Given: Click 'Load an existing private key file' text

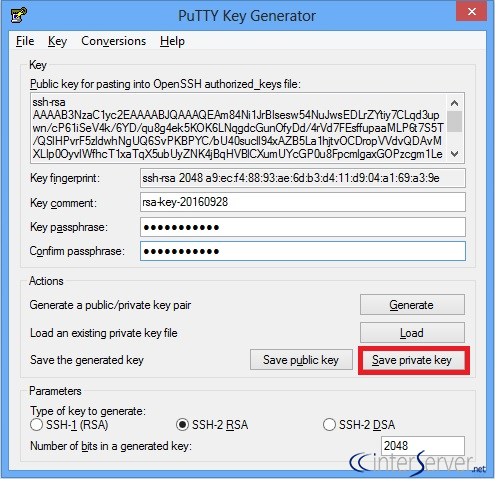Looking at the screenshot, I should coord(104,333).
